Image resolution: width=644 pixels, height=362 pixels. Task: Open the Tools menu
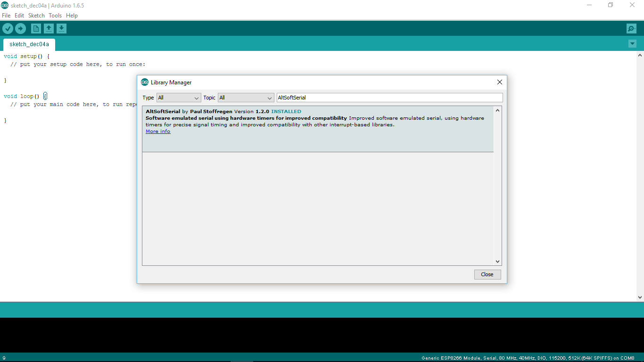[x=55, y=16]
